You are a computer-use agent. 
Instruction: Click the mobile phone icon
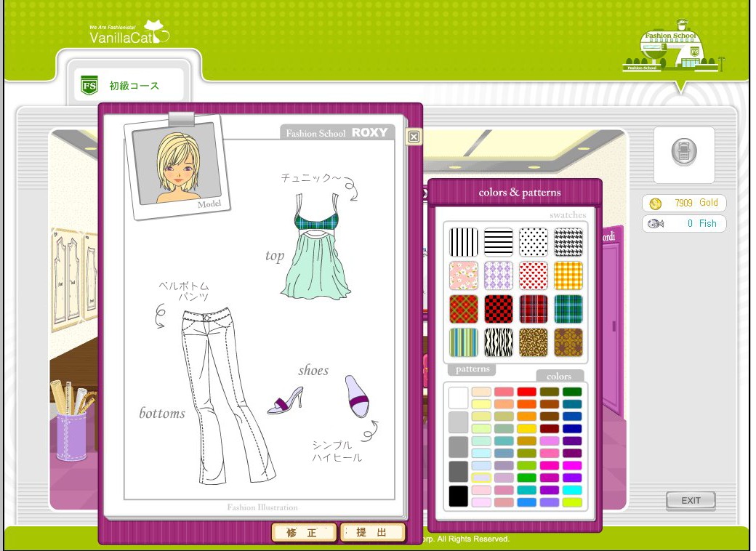point(684,151)
